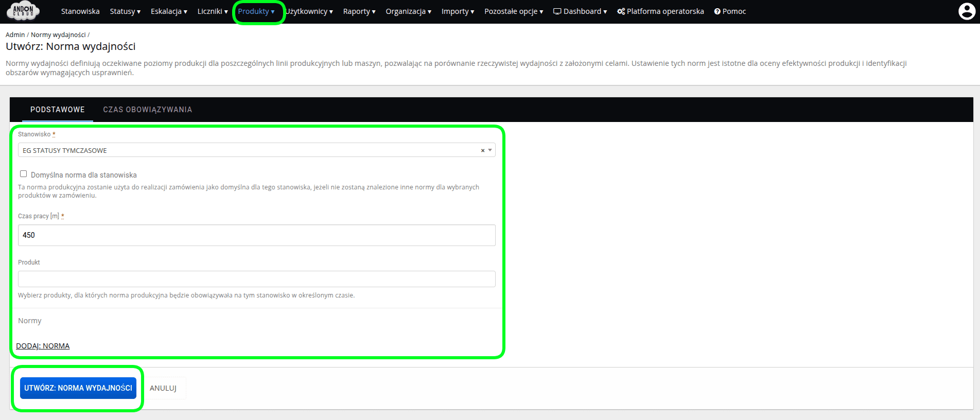Open the Stanowiska menu item

coord(80,11)
